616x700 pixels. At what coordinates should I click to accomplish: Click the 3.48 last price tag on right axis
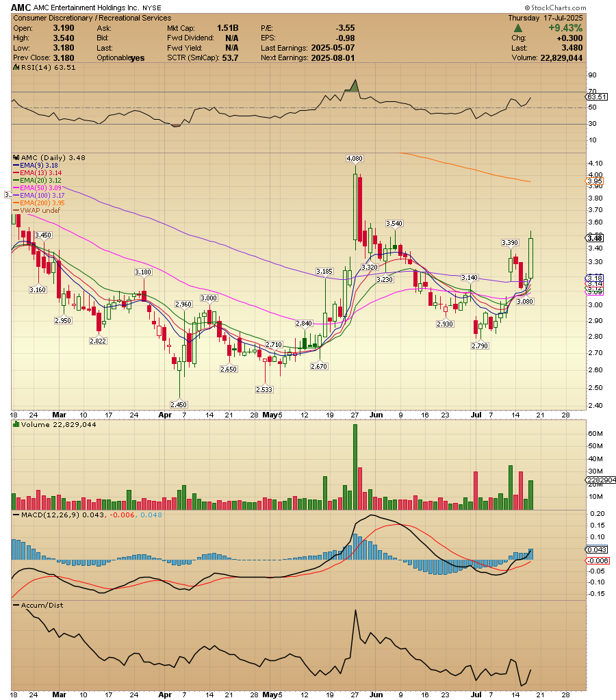[x=595, y=238]
